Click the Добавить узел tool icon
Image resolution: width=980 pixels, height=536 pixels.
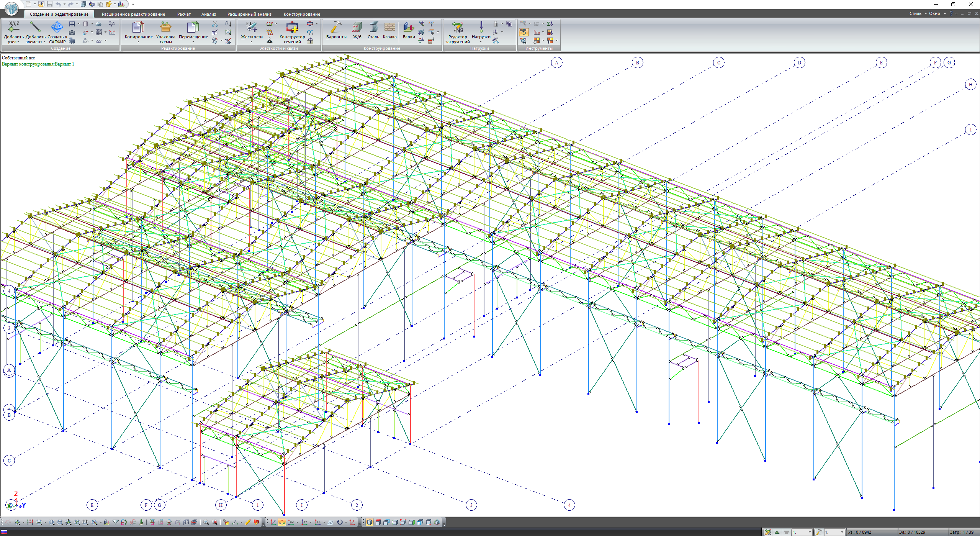[x=14, y=27]
